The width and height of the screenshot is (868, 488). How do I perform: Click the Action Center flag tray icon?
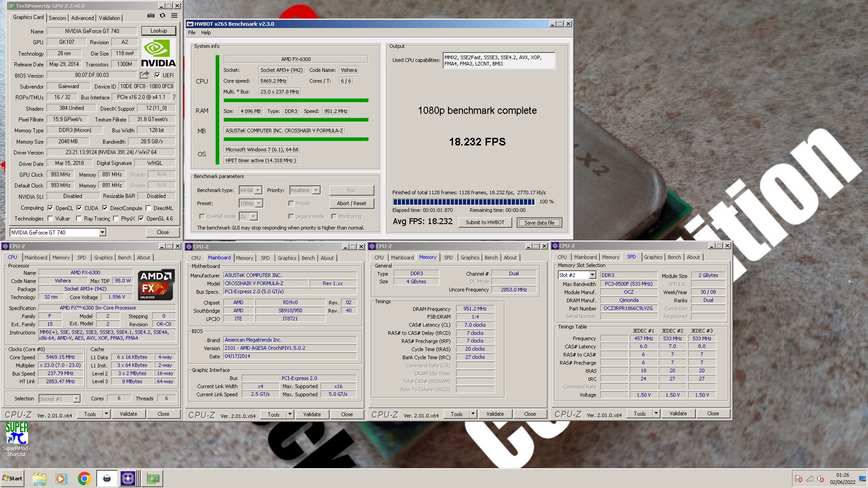pos(799,479)
